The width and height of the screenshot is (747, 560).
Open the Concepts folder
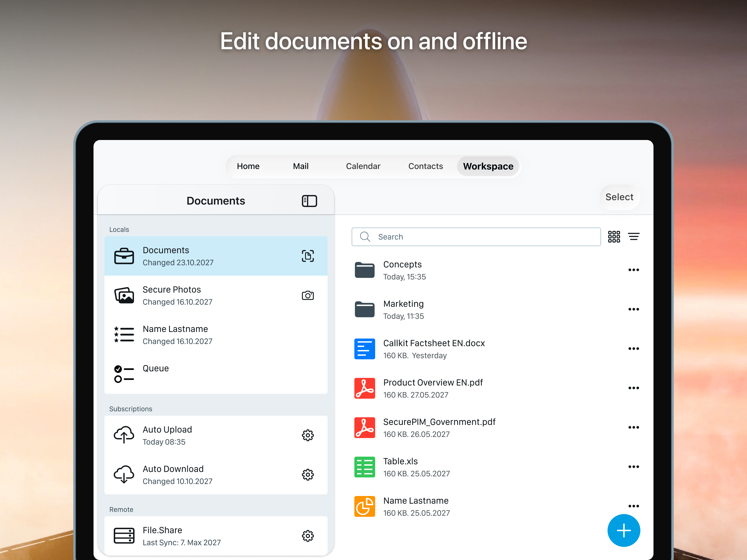click(x=497, y=270)
